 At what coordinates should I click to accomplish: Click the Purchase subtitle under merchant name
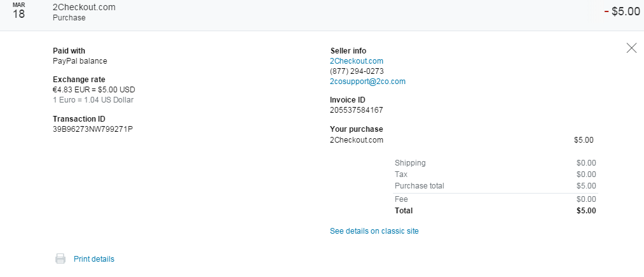click(69, 18)
